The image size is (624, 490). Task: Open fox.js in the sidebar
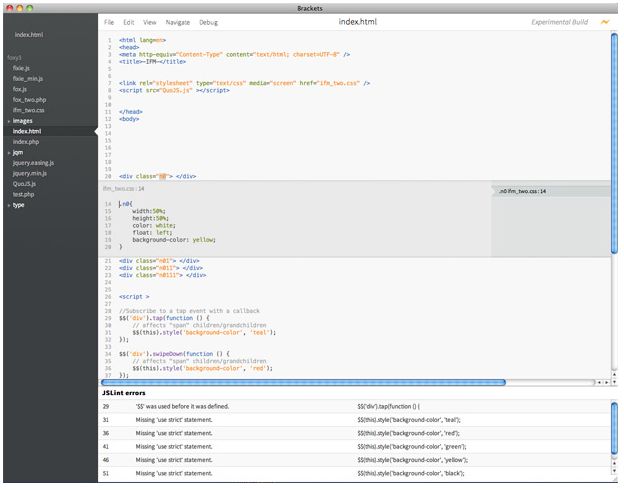(20, 89)
